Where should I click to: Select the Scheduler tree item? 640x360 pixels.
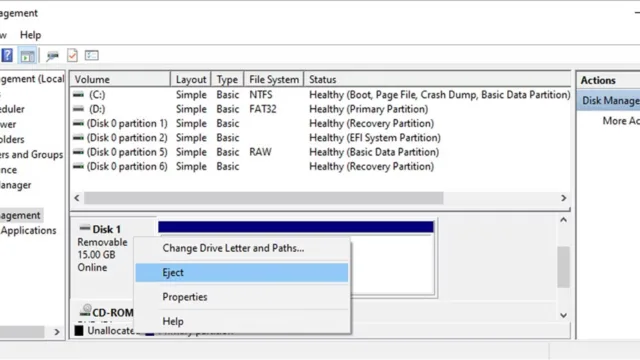(12, 109)
